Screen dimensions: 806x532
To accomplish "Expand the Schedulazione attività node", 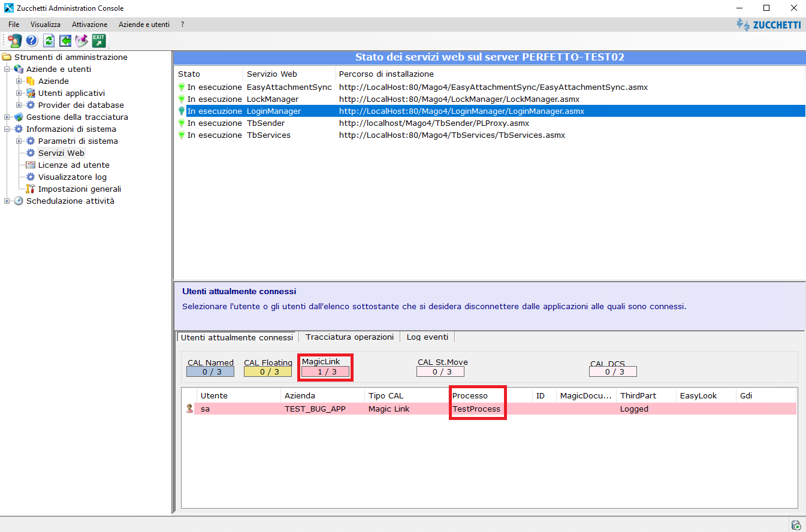I will pos(7,201).
